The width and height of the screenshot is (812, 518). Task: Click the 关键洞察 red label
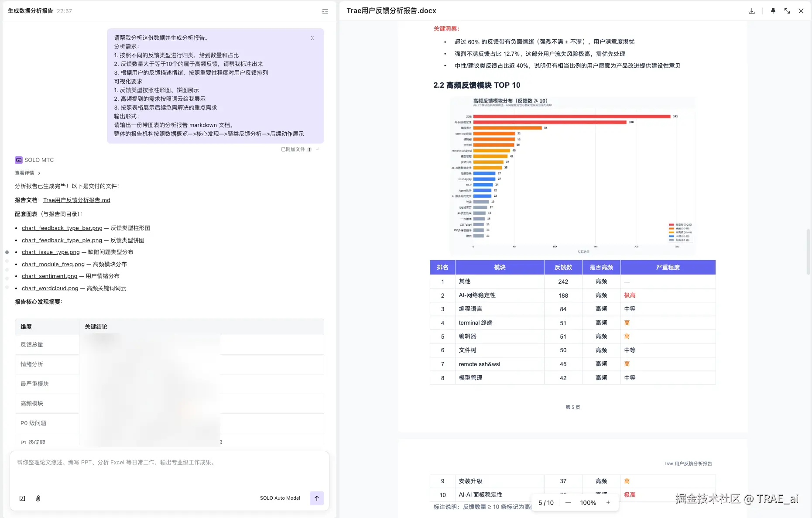(446, 29)
